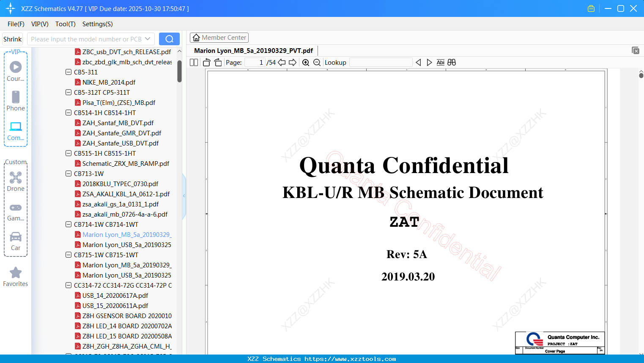Open USB_14_20200617A.pdf
Viewport: 644px width, 363px height.
point(115,295)
